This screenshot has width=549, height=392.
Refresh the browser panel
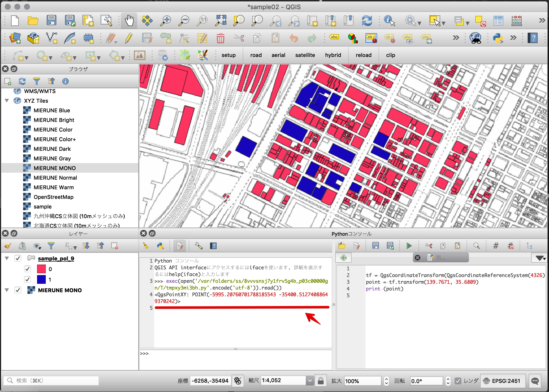22,81
